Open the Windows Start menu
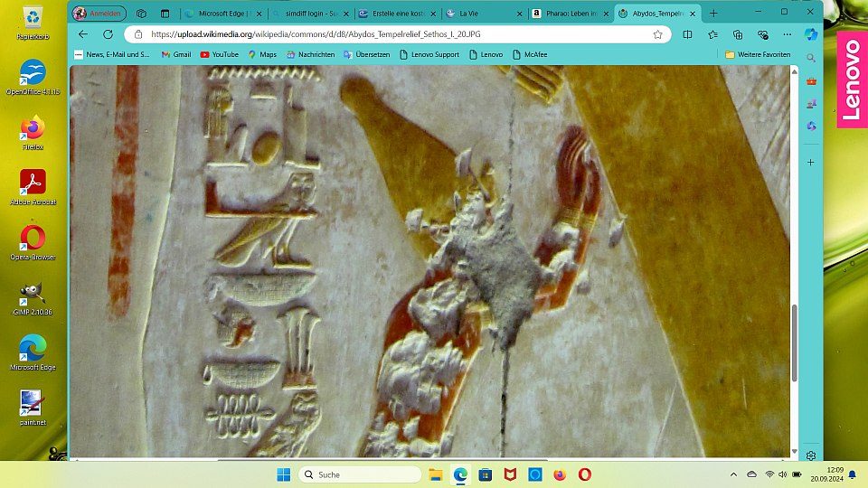 pyautogui.click(x=283, y=474)
